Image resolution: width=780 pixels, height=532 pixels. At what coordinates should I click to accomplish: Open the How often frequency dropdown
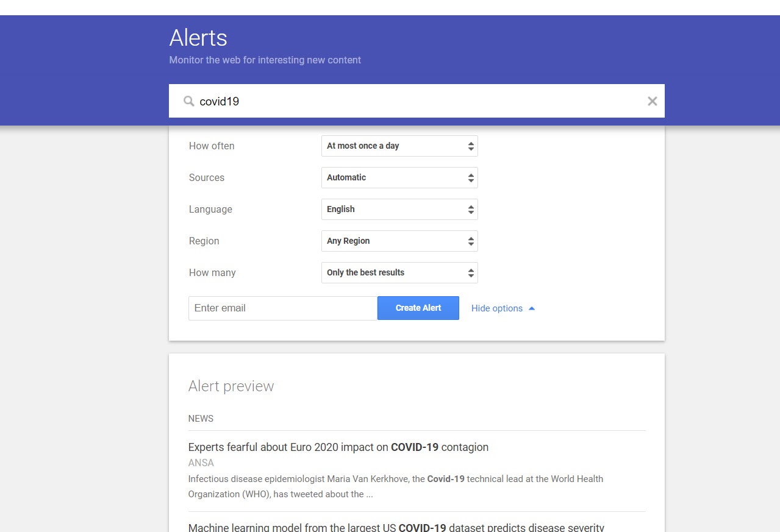pyautogui.click(x=399, y=146)
